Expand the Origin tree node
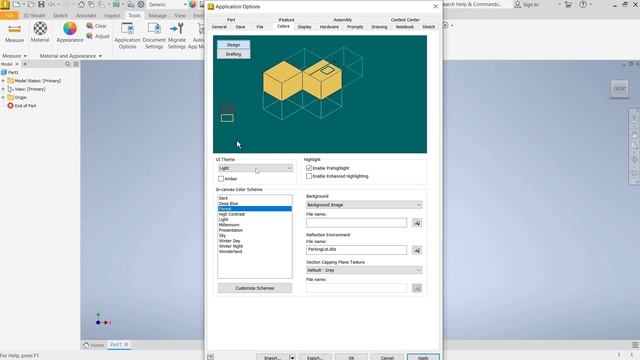 point(3,98)
